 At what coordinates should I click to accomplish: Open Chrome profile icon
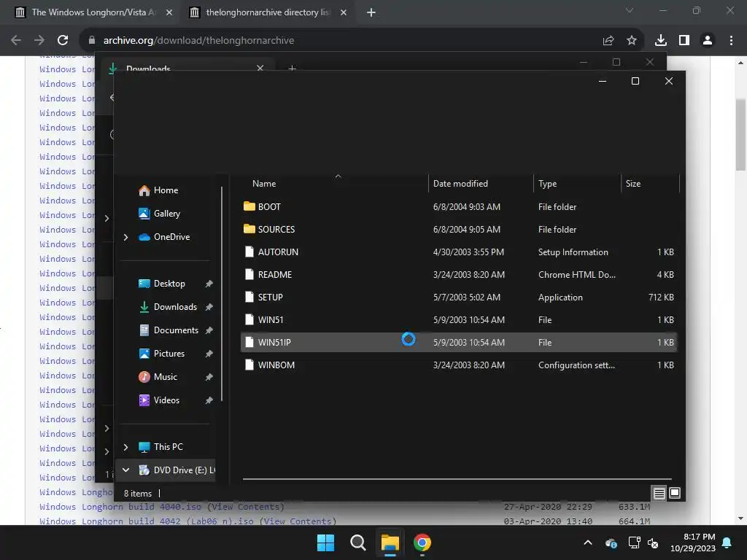coord(708,41)
